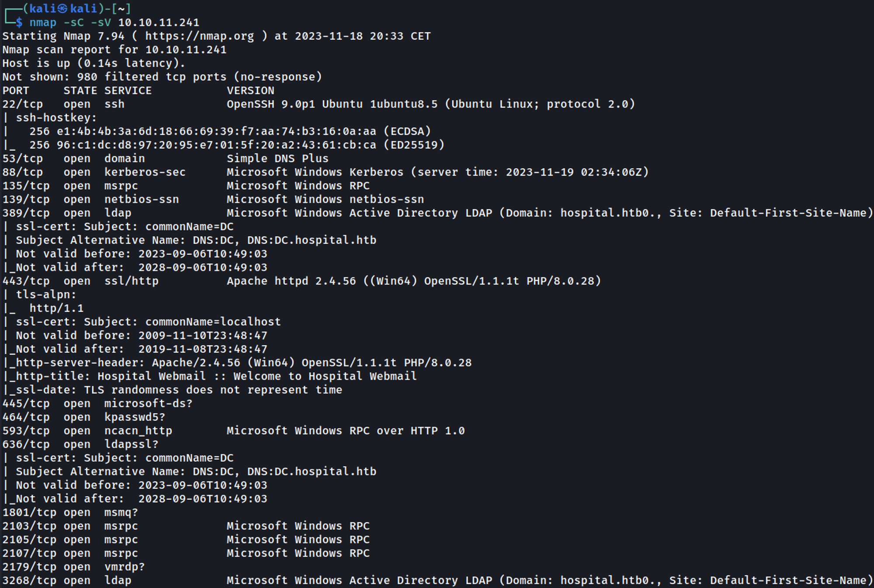Click the PORT column header
874x588 pixels.
(x=16, y=91)
